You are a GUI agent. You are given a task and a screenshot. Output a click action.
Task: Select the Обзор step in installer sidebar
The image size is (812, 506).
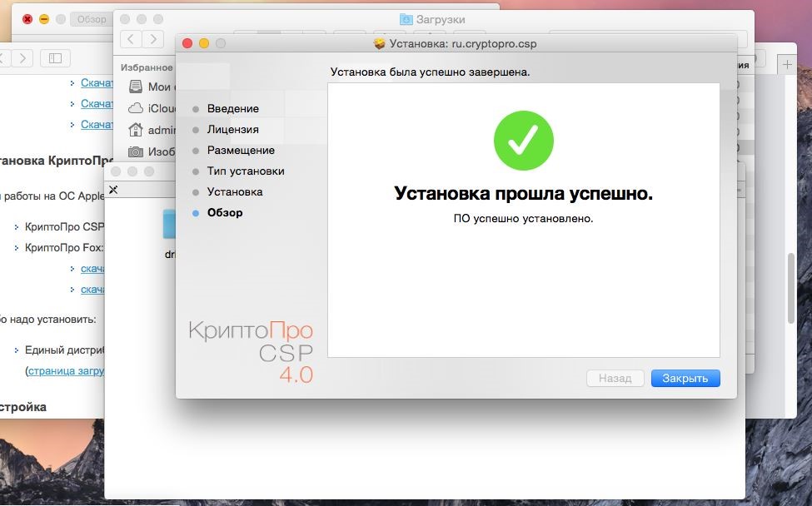coord(225,212)
